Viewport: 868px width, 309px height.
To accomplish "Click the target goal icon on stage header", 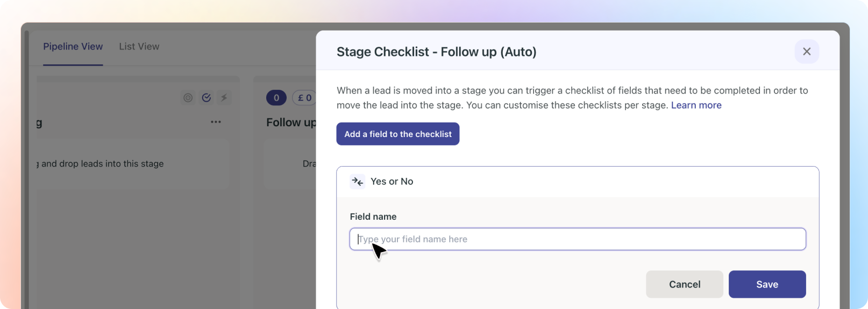I will [188, 98].
